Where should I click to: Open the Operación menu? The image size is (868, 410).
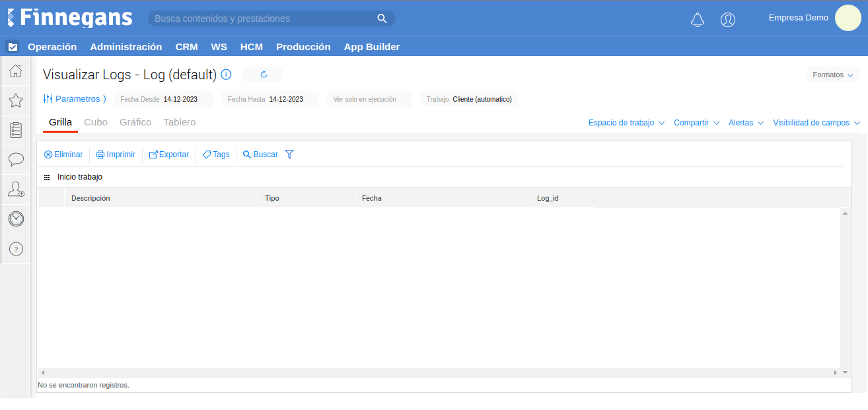[52, 47]
